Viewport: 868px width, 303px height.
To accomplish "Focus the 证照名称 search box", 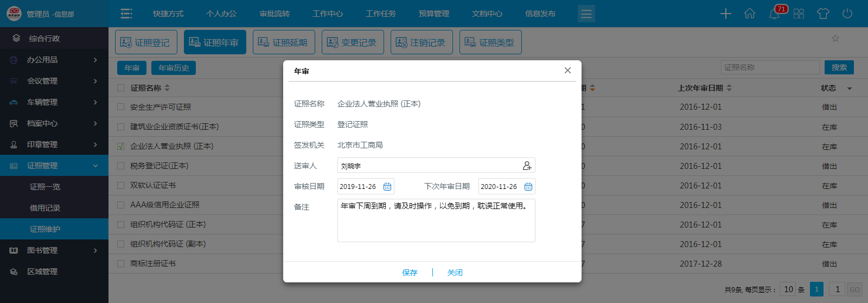I will (x=770, y=67).
